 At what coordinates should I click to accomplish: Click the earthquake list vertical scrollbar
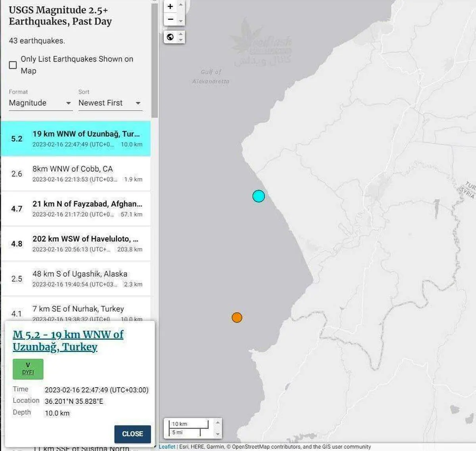(154, 59)
